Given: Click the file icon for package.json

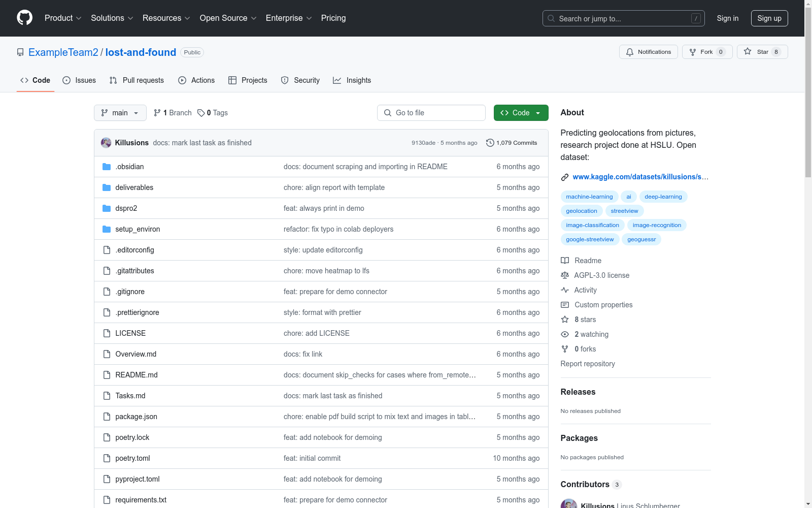Looking at the screenshot, I should coord(107,417).
